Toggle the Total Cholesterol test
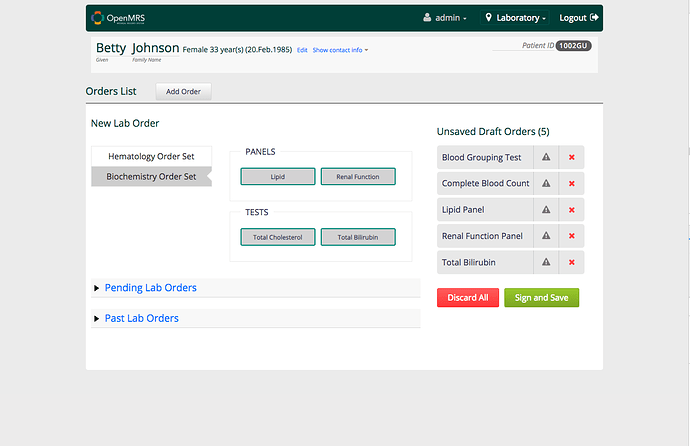This screenshot has width=690, height=446. [278, 237]
